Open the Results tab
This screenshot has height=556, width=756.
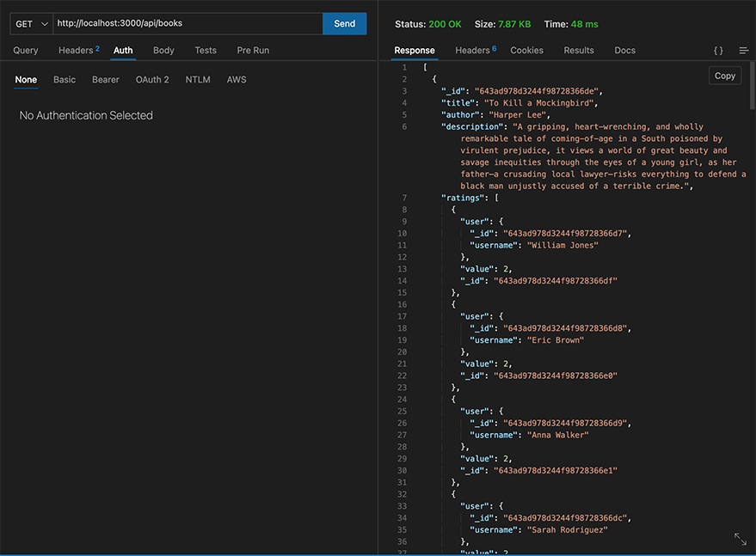pyautogui.click(x=579, y=50)
